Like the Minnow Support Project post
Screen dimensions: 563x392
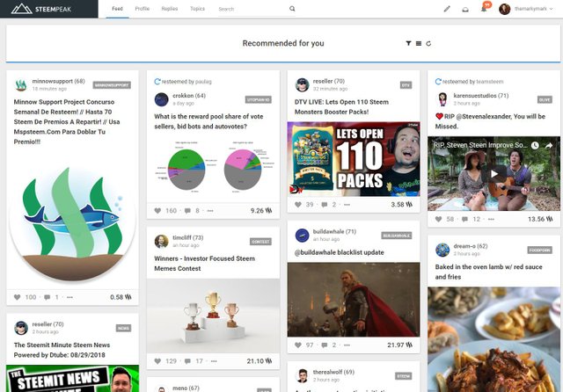click(17, 297)
